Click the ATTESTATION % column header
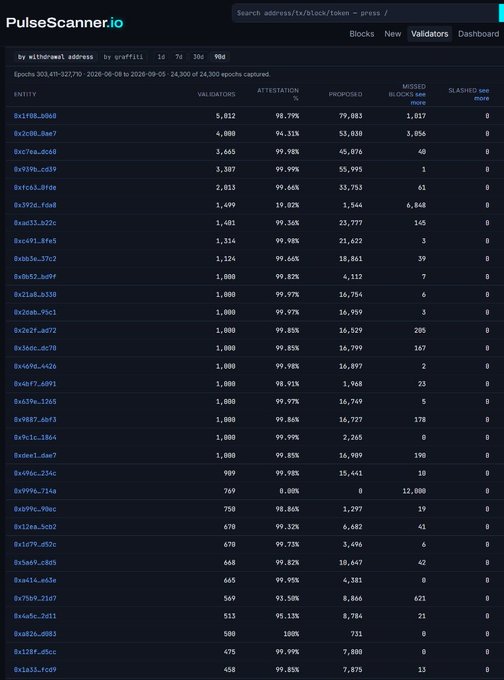 point(278,95)
